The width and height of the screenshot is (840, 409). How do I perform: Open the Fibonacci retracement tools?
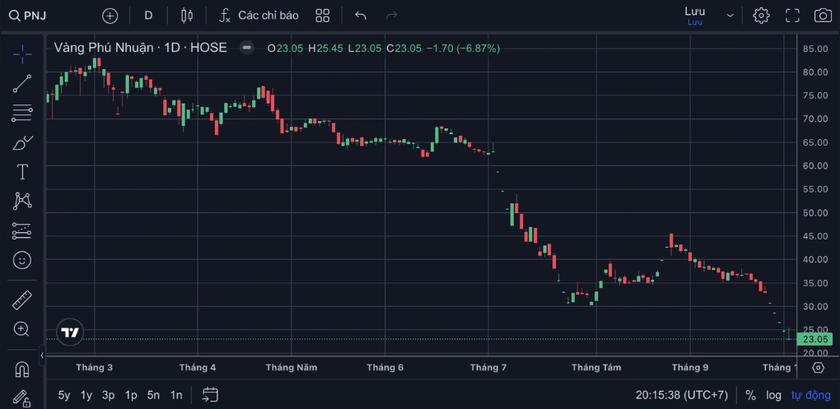[x=22, y=113]
